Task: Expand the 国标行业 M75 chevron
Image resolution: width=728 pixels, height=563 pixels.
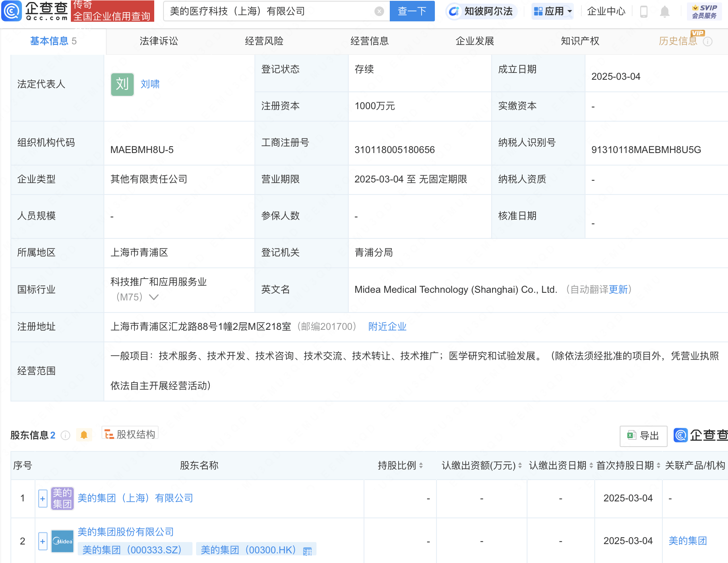Action: click(154, 297)
